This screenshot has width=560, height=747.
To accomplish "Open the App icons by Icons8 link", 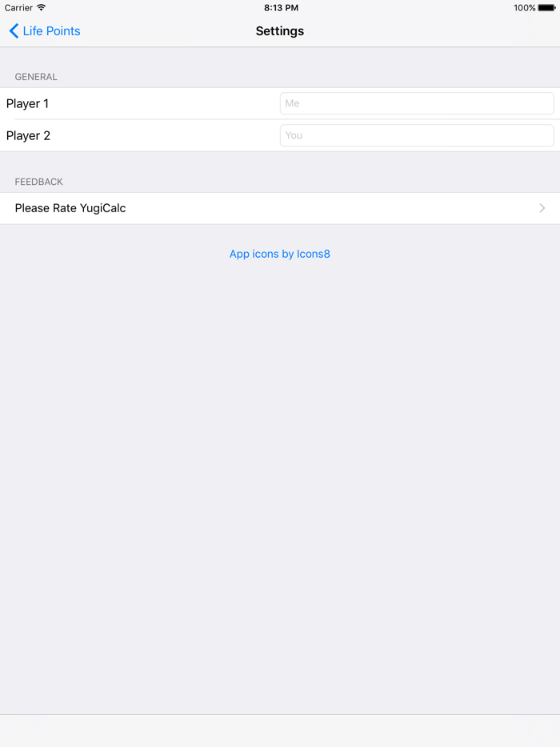I will click(279, 254).
